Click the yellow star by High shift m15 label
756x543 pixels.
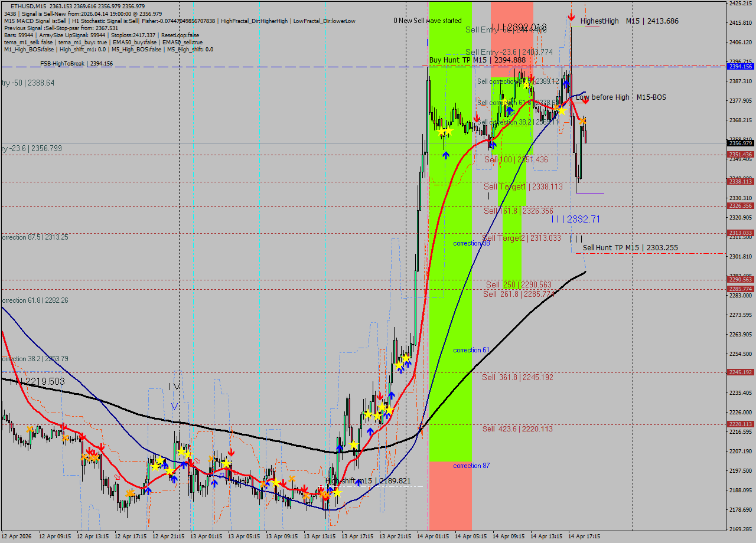coord(337,492)
